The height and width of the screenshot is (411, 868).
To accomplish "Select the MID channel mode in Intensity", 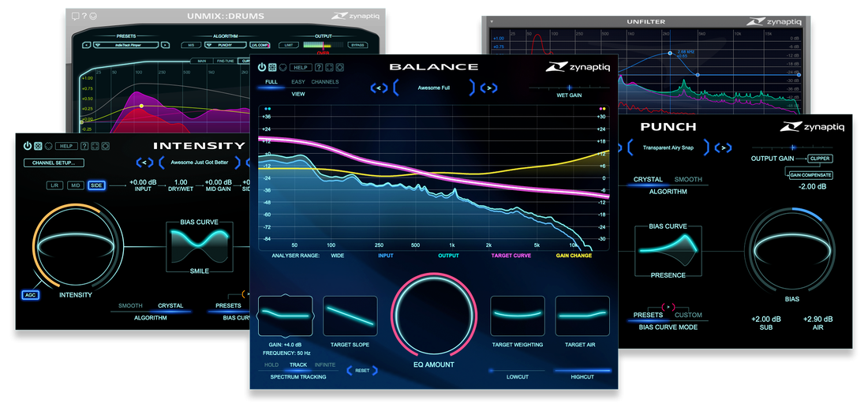I will point(75,185).
